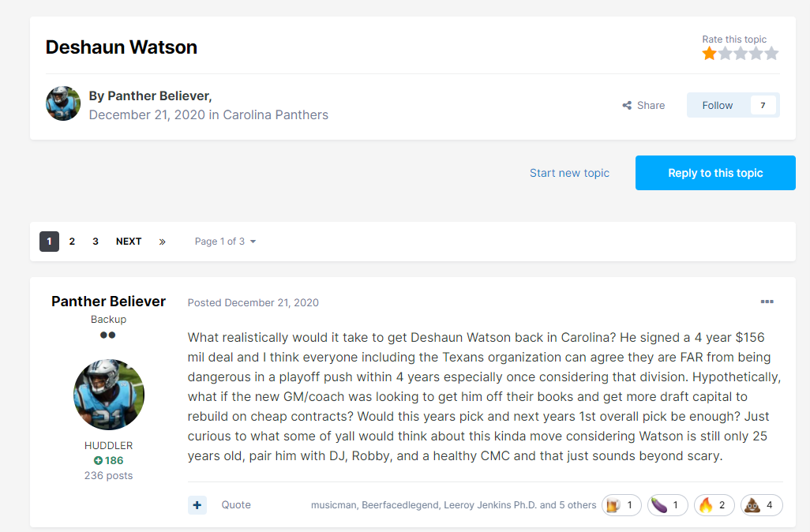Show others who reacted to post

tap(576, 505)
